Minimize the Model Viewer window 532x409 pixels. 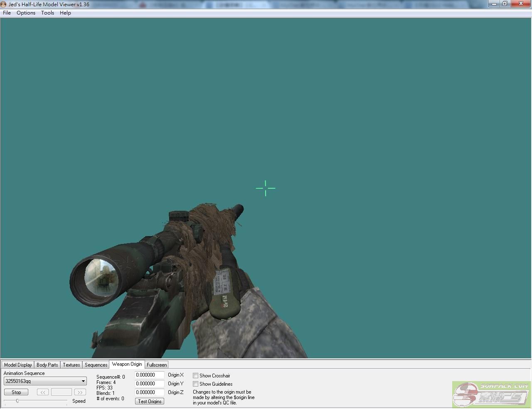click(x=494, y=4)
